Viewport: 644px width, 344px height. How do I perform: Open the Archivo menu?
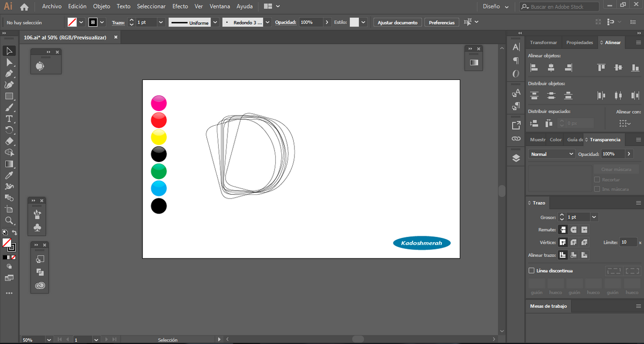pyautogui.click(x=52, y=7)
